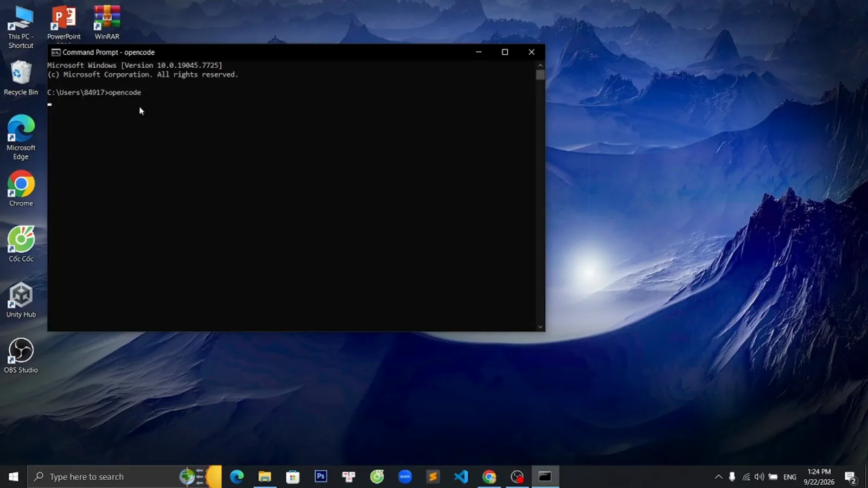Close the Command Prompt window
The width and height of the screenshot is (868, 488).
point(532,52)
